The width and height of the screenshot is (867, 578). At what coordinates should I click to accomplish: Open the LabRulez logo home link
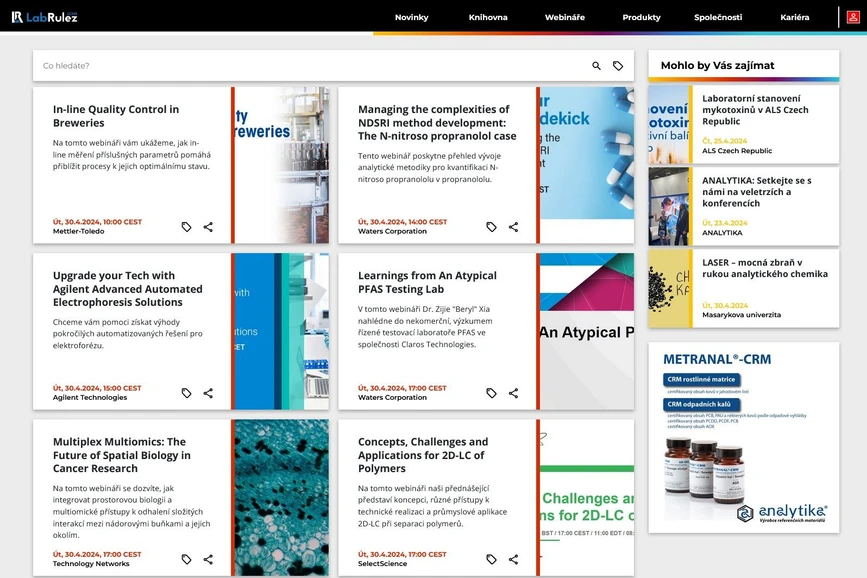pyautogui.click(x=45, y=17)
